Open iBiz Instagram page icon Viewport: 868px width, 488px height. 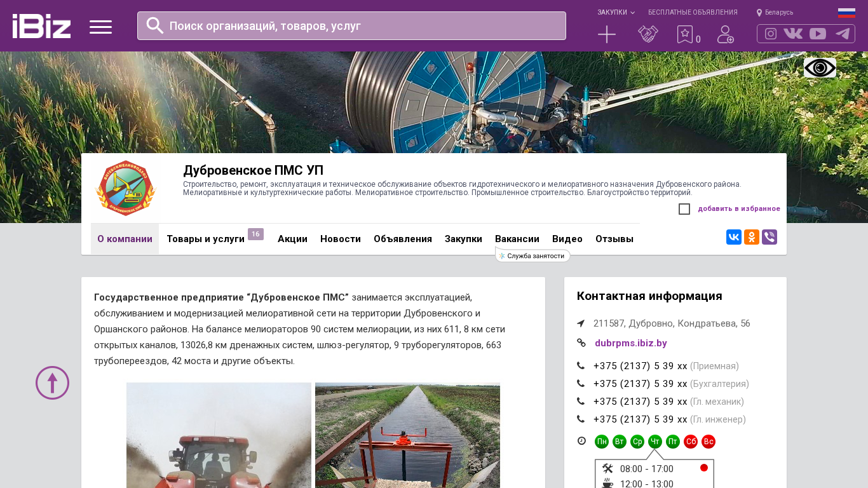point(771,34)
